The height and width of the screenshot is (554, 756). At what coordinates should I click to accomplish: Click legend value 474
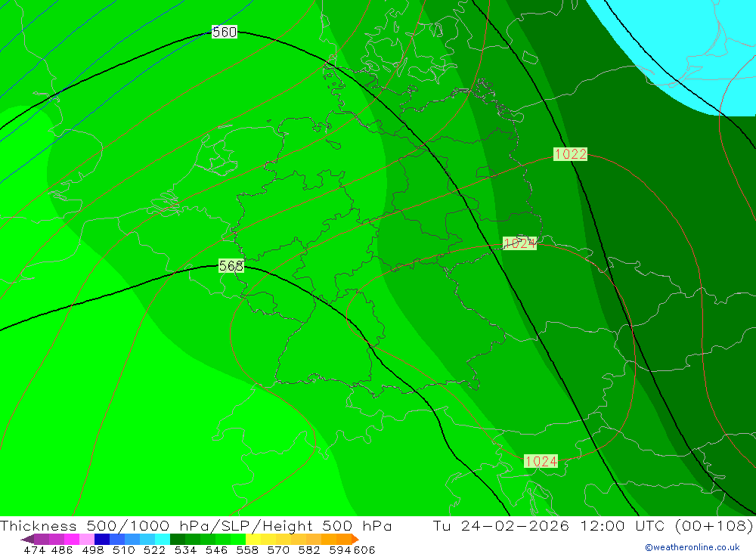(34, 549)
